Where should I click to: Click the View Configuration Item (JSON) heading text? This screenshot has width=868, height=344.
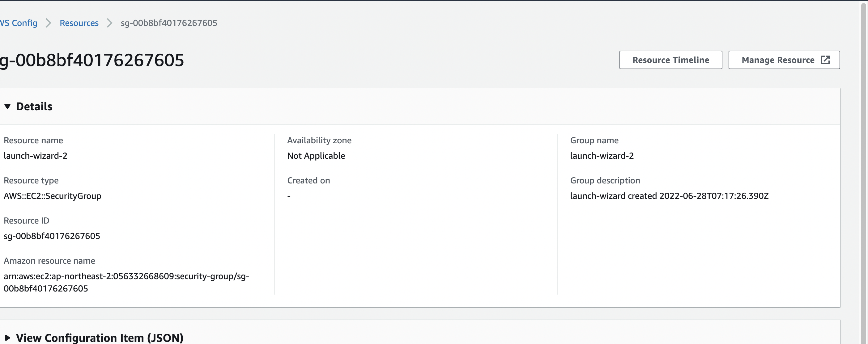pos(100,338)
